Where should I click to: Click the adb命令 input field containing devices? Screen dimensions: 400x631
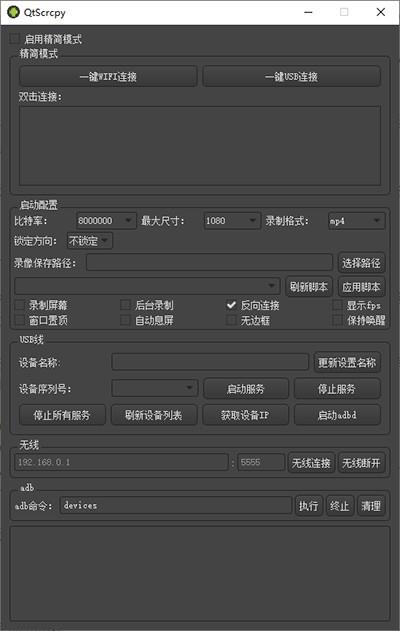(176, 505)
